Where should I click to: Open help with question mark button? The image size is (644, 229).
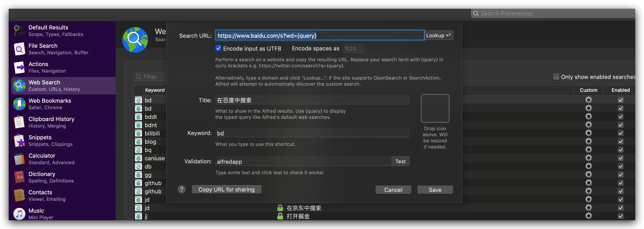182,189
